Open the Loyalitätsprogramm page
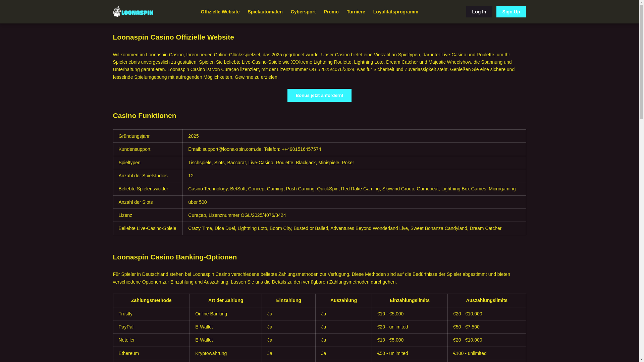 tap(395, 12)
